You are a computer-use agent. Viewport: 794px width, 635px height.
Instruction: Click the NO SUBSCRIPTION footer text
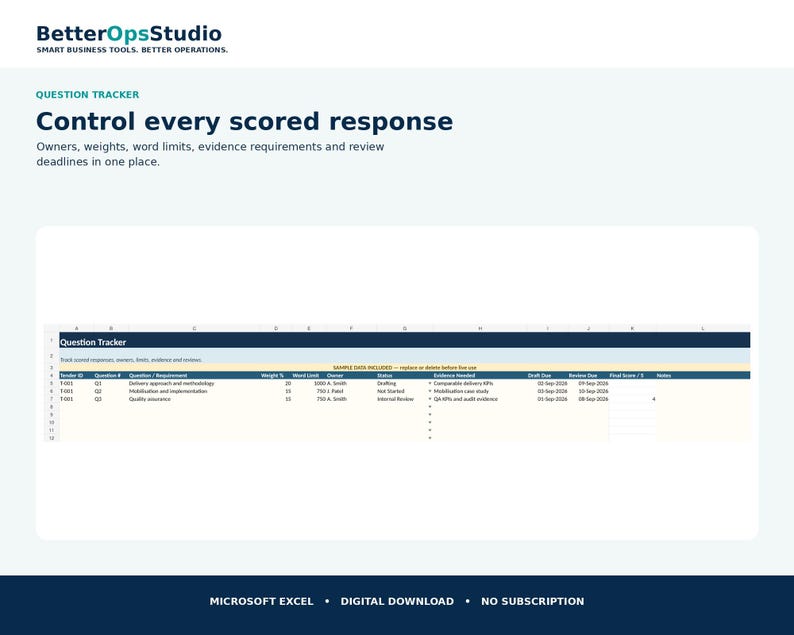[x=532, y=601]
